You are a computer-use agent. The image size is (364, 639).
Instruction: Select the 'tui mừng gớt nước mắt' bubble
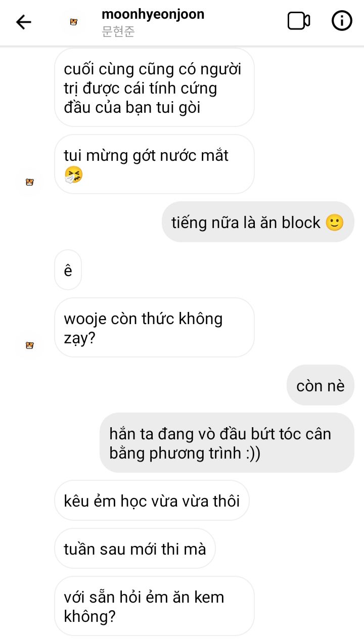coord(154,164)
